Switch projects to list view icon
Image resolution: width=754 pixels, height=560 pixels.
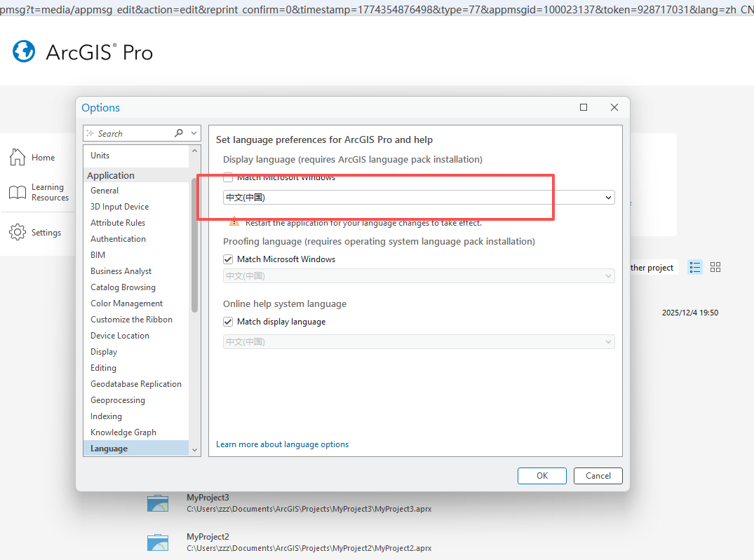coord(695,267)
